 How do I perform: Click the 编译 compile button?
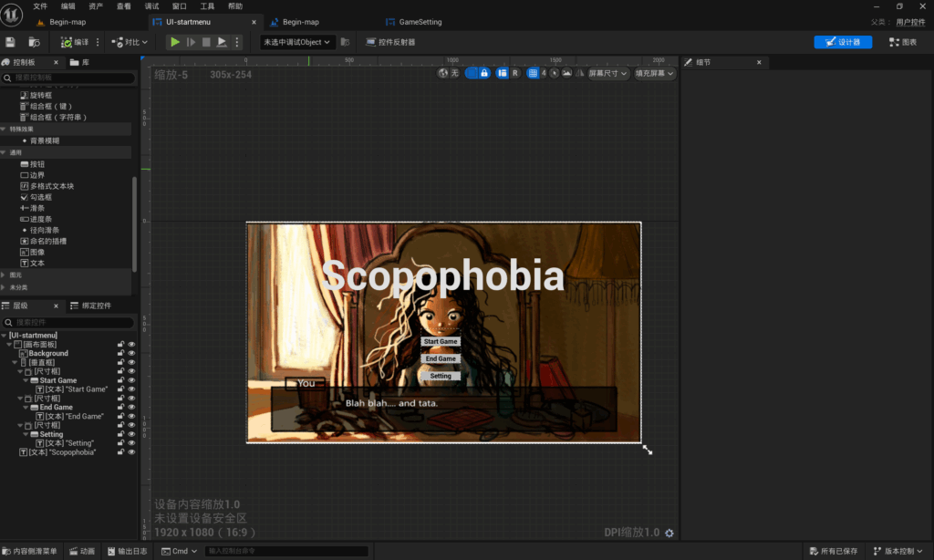75,42
